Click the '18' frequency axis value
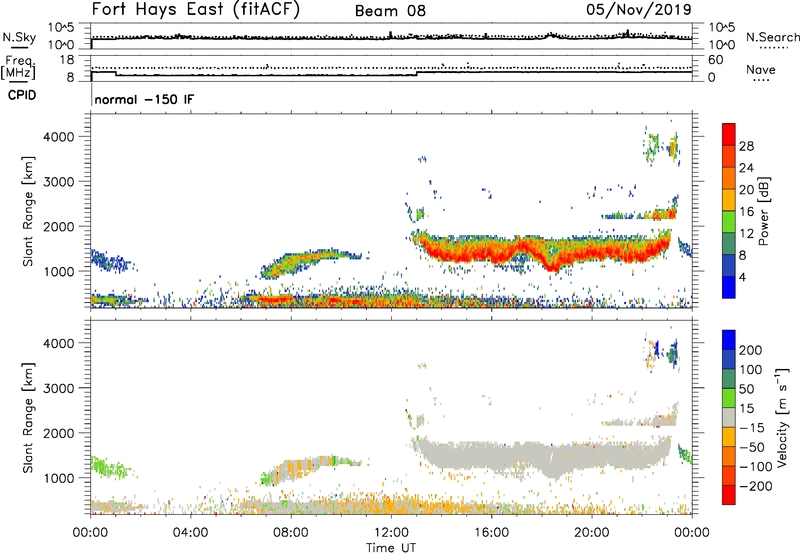This screenshot has width=800, height=554. coord(67,60)
